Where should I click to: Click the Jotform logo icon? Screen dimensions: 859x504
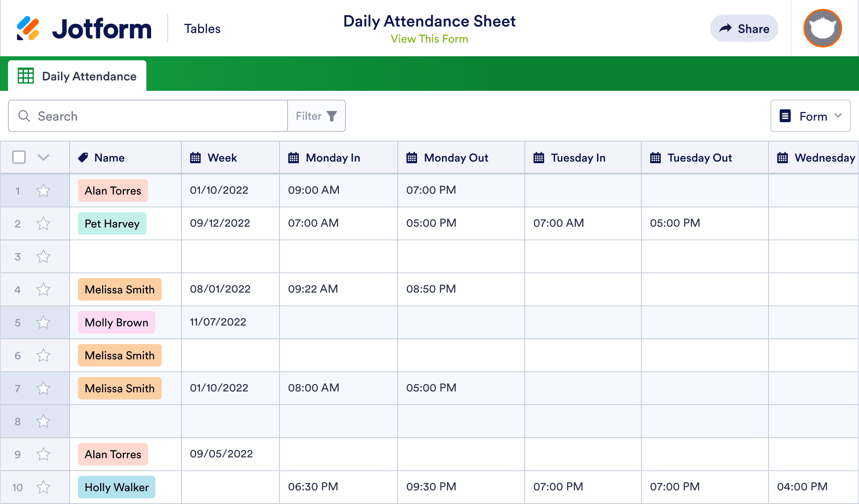[x=28, y=29]
